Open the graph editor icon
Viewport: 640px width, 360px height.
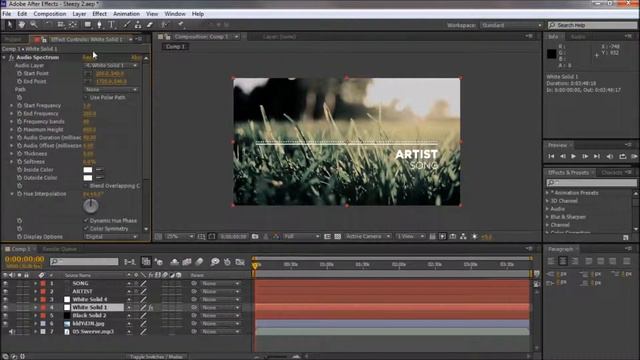[240, 262]
